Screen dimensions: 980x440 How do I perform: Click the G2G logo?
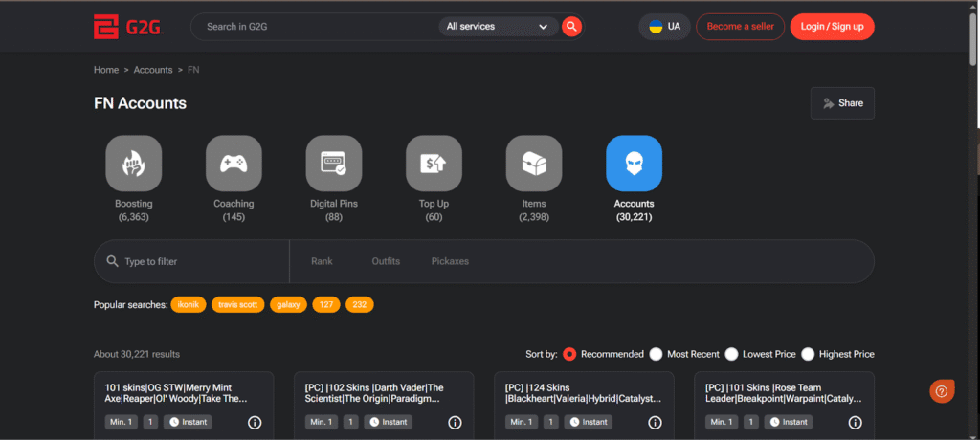128,27
